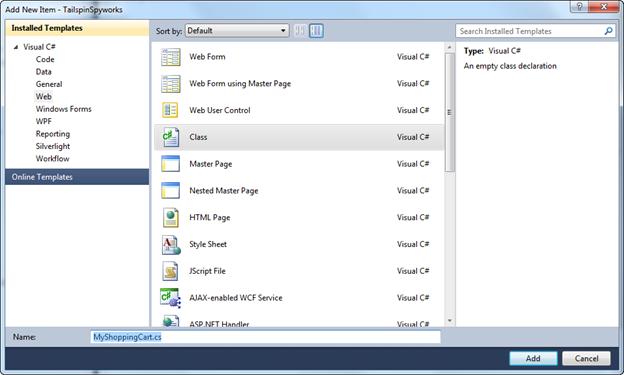Viewport: 624px width, 375px height.
Task: Select the Reporting category
Action: pyautogui.click(x=53, y=134)
